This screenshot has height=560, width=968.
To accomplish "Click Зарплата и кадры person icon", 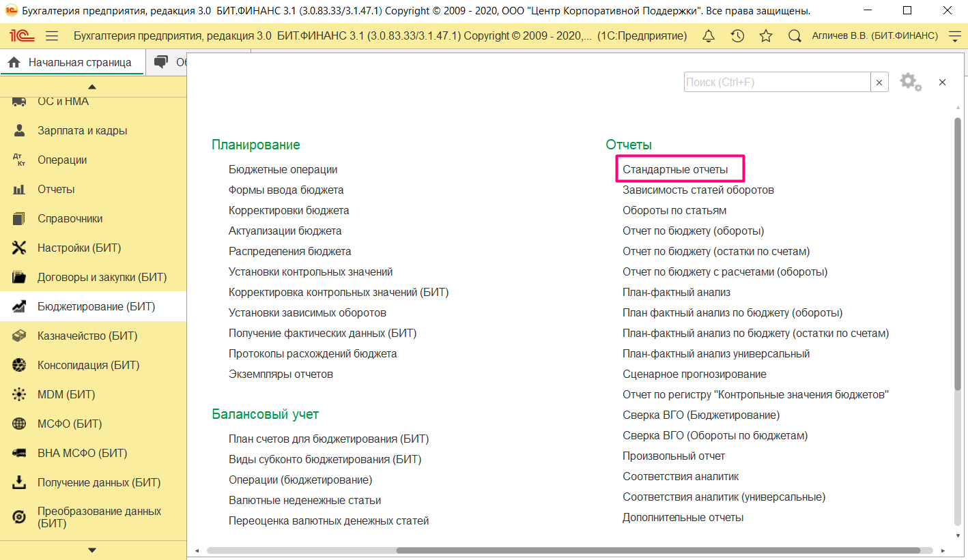I will point(19,130).
